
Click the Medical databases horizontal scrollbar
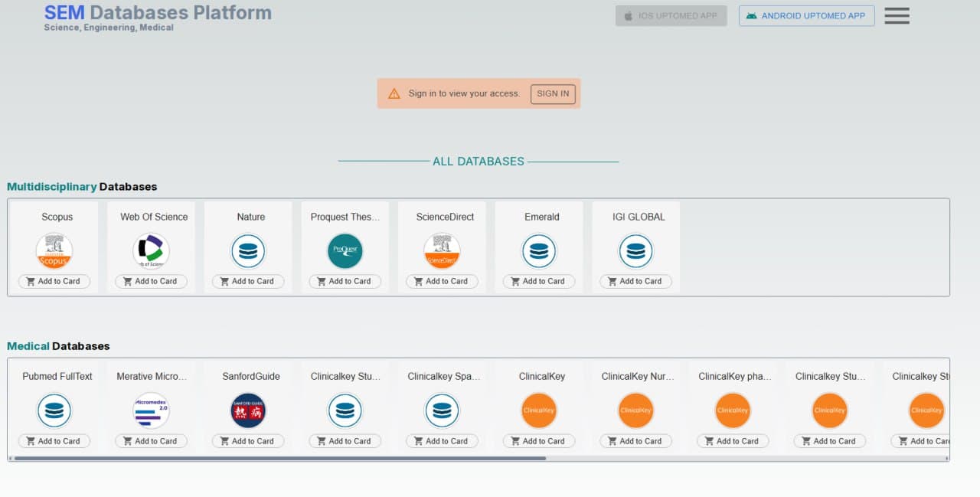pyautogui.click(x=280, y=459)
